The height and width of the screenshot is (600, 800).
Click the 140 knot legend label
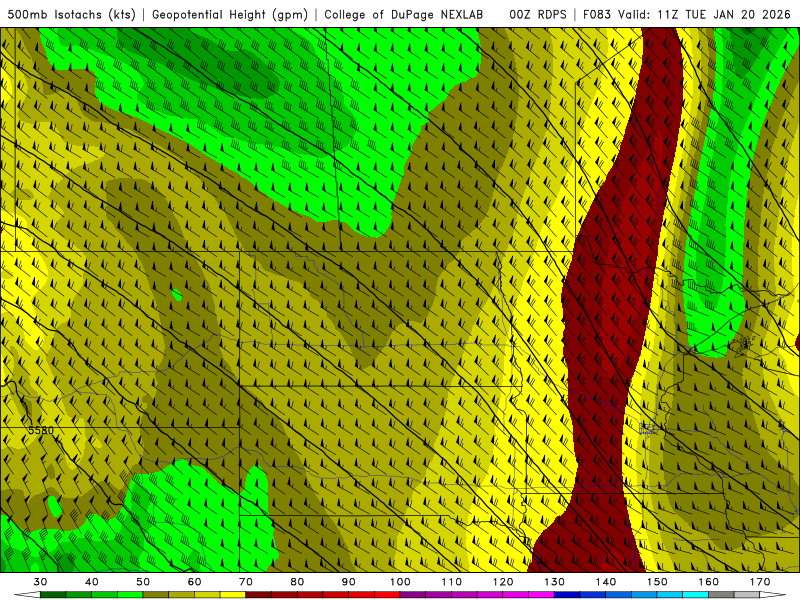pyautogui.click(x=606, y=582)
